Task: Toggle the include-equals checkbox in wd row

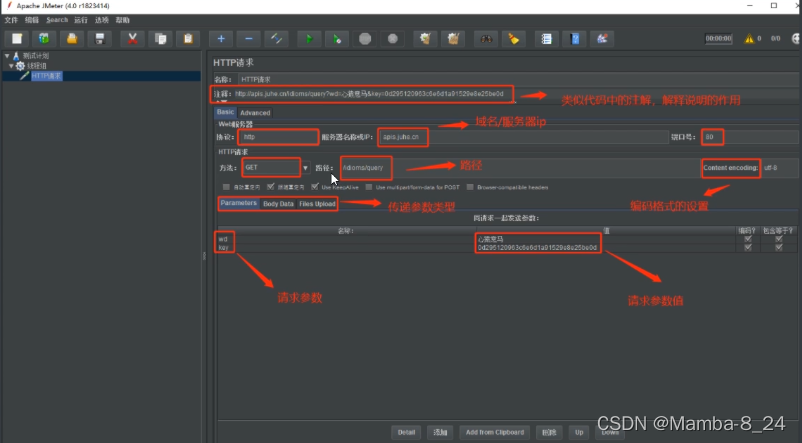Action: coord(778,239)
